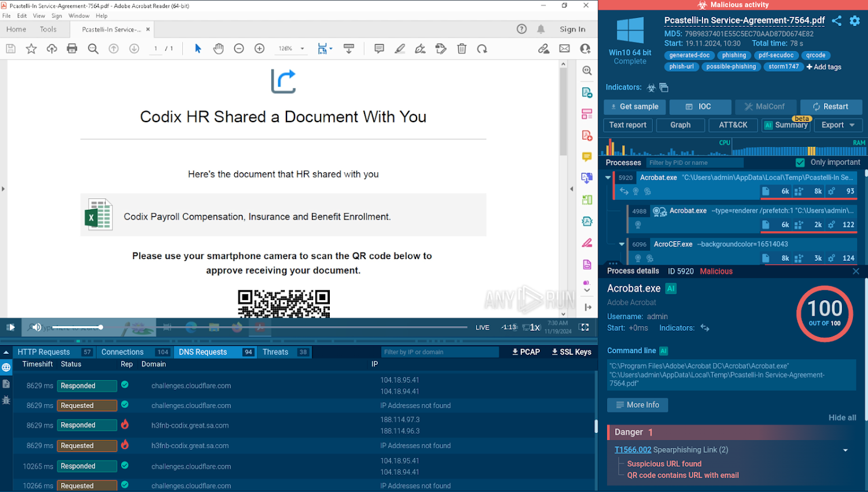This screenshot has height=492, width=868.
Task: Collapse the Acrobat.exe 5920 process tree
Action: tap(608, 177)
